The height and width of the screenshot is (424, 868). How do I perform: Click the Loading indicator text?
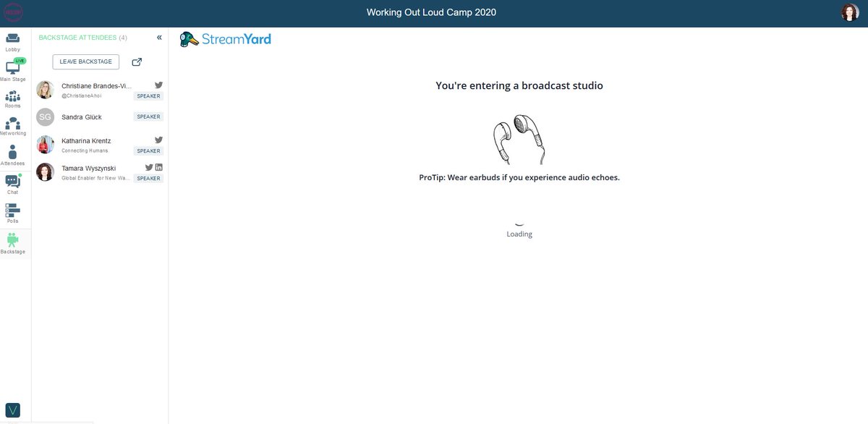(519, 234)
